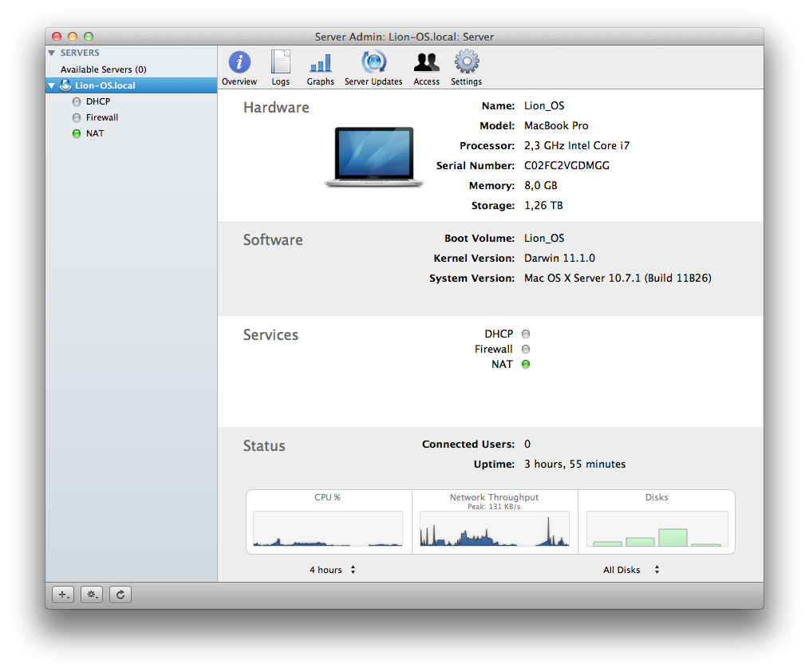Click the green NAT status light

525,364
